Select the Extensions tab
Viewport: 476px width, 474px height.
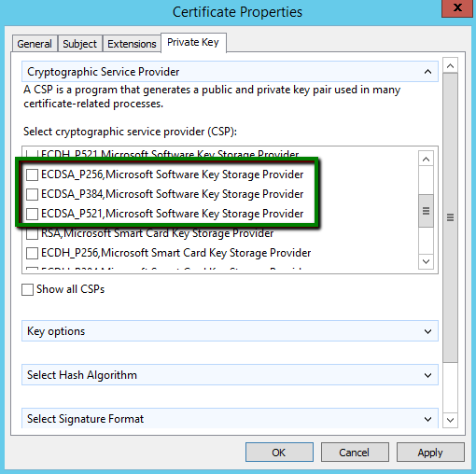[132, 44]
